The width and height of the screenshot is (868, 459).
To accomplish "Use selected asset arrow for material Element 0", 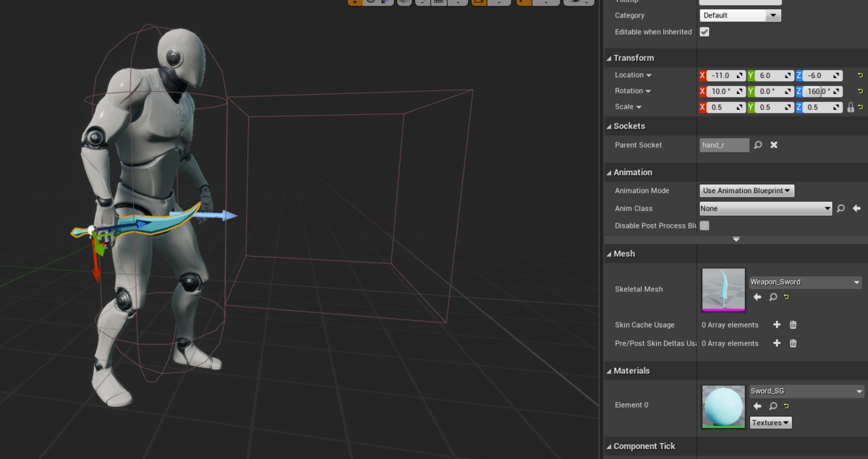I will point(757,406).
